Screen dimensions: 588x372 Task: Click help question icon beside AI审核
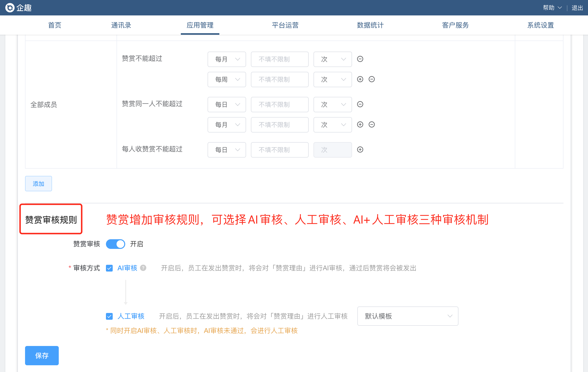coord(143,268)
